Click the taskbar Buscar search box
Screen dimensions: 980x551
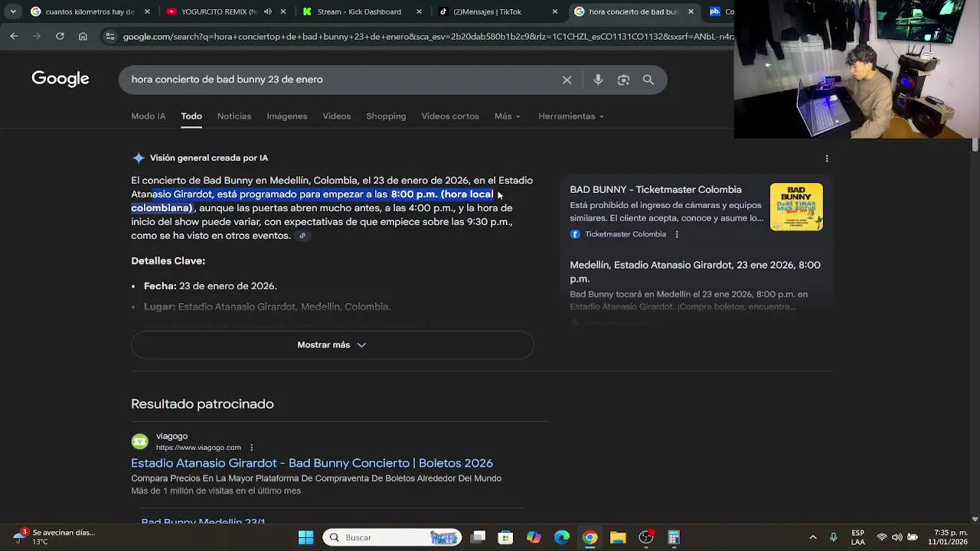[392, 537]
